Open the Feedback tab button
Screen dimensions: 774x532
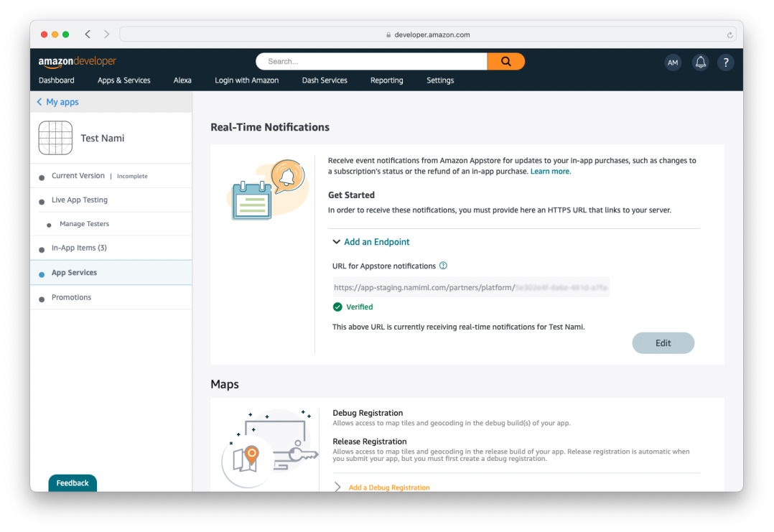tap(73, 483)
